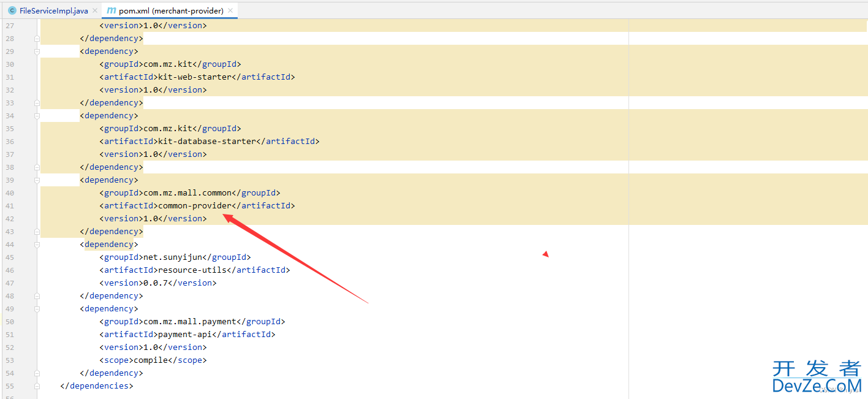Viewport: 868px width, 399px height.
Task: Click the com.mz.mall.payment groupId text
Action: [190, 322]
